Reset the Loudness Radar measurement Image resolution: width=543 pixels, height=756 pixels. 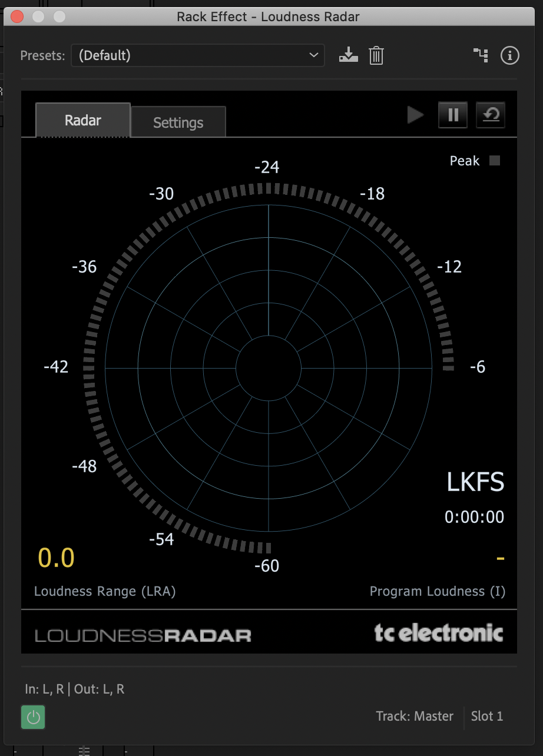tap(490, 115)
